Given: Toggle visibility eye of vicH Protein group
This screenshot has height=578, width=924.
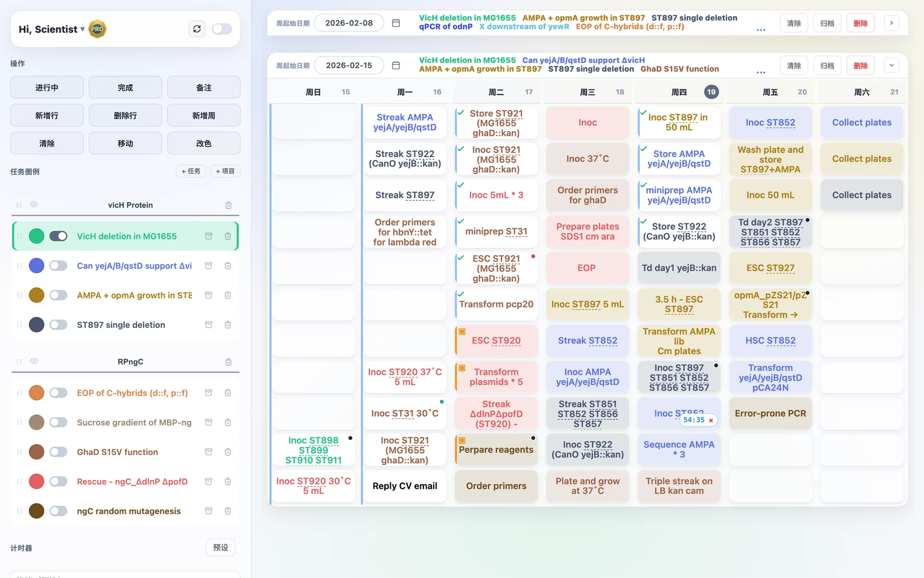Looking at the screenshot, I should click(34, 204).
